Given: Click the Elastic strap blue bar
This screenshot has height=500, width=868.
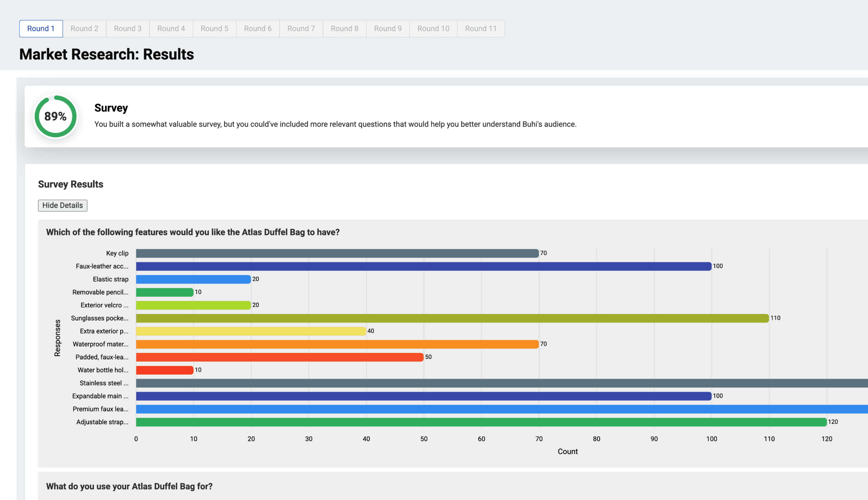Looking at the screenshot, I should tap(193, 279).
